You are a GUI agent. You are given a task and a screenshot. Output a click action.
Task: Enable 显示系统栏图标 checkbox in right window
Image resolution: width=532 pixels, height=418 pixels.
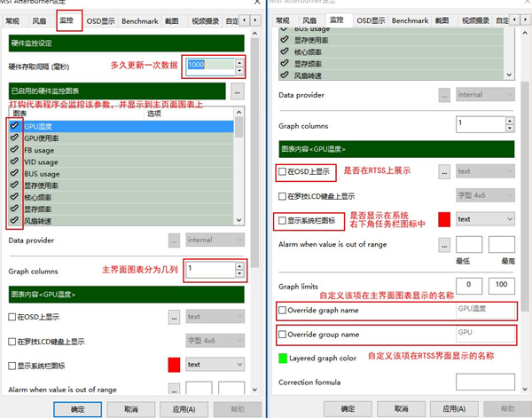tap(282, 220)
